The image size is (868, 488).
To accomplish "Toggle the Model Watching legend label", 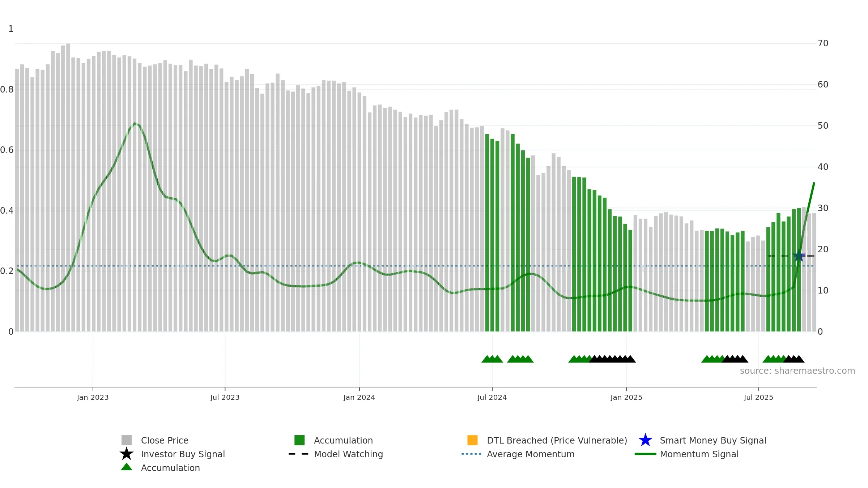I will point(348,454).
